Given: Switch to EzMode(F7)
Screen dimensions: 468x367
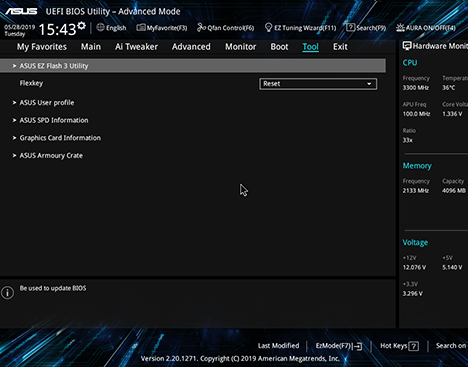Looking at the screenshot, I should pyautogui.click(x=339, y=346).
